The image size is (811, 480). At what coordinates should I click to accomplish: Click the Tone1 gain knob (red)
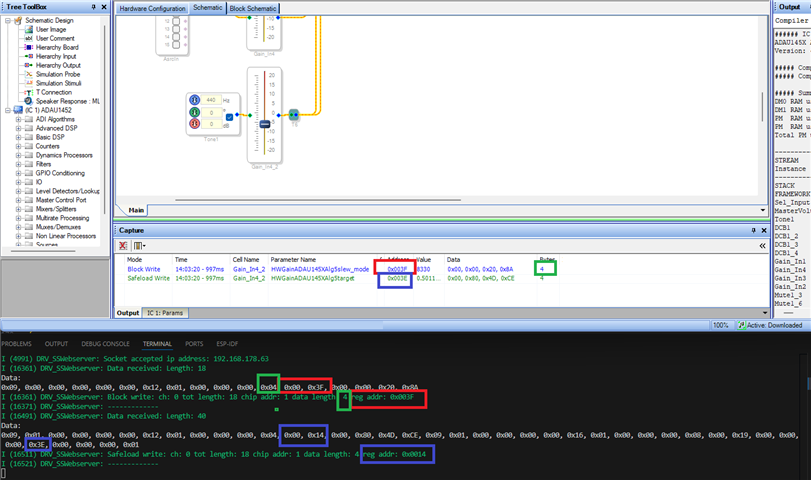tap(194, 124)
